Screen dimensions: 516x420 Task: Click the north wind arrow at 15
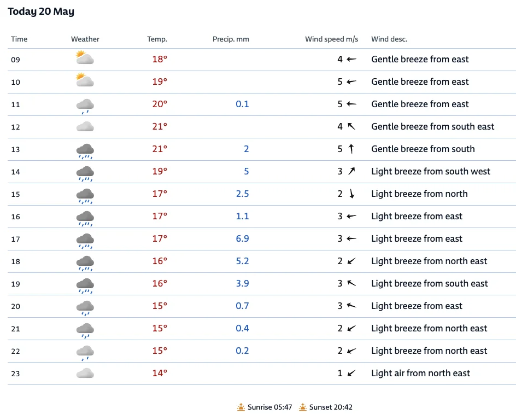click(x=351, y=194)
